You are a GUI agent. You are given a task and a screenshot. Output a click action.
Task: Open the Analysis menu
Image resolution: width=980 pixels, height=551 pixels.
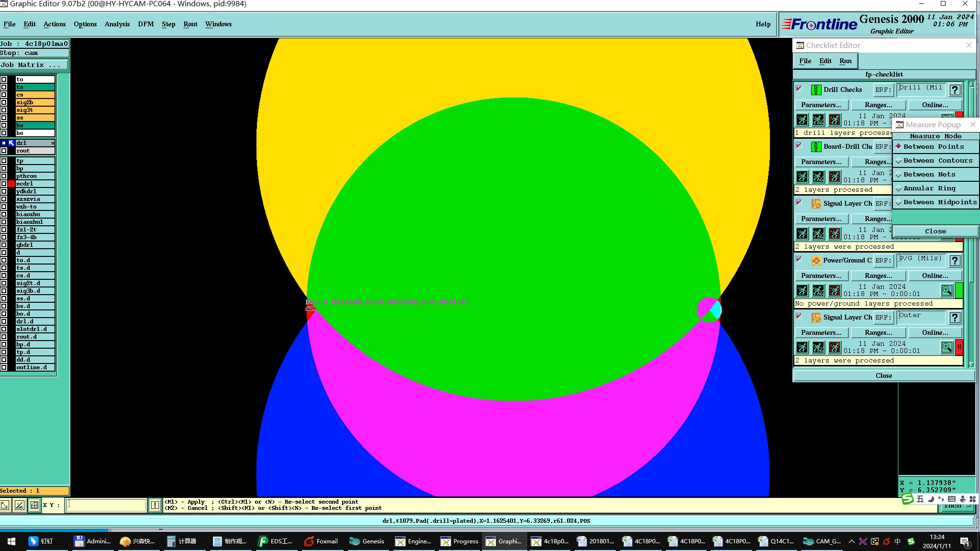117,24
